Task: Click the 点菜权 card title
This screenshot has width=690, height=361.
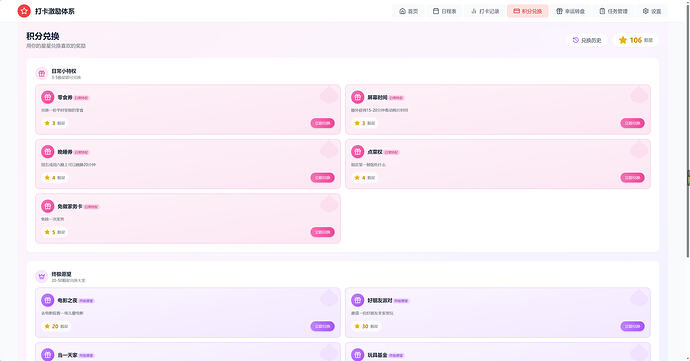Action: pyautogui.click(x=375, y=152)
